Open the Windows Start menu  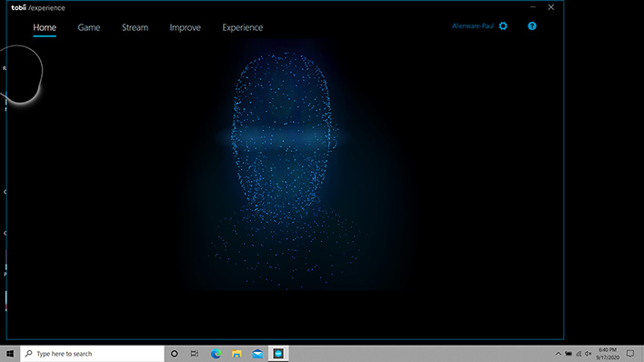click(10, 354)
